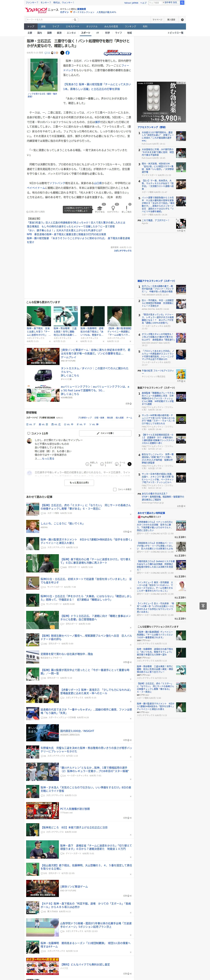Viewport: 210px width, 980px height.
Task: Open the 速報 navigation tab
Action: pyautogui.click(x=43, y=27)
